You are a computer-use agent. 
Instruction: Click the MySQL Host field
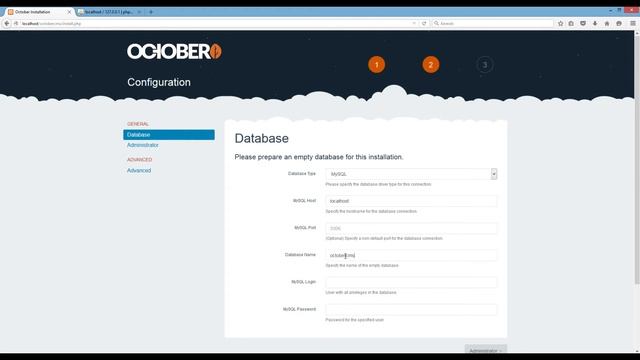[x=411, y=201]
